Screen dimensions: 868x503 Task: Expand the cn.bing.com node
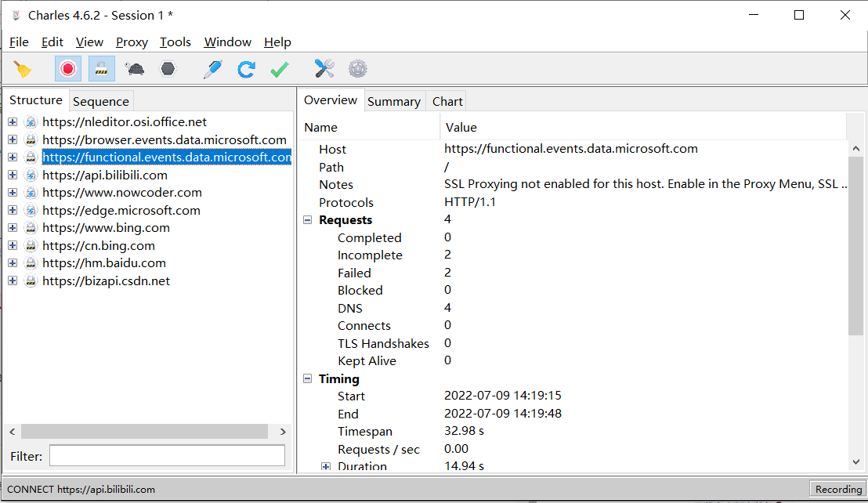(13, 245)
